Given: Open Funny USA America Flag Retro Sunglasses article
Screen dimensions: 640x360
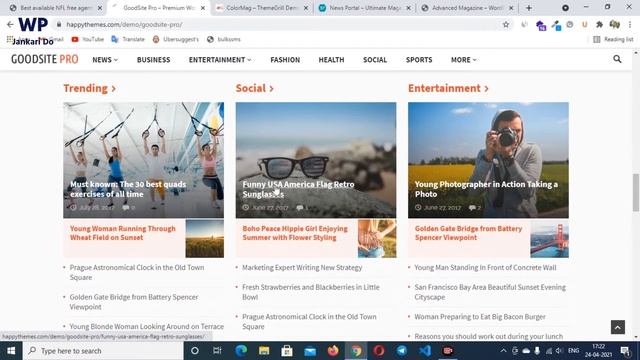Looking at the screenshot, I should [x=298, y=189].
